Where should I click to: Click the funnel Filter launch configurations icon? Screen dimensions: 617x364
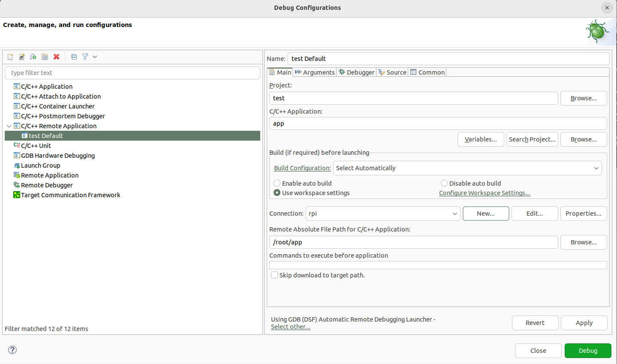click(x=85, y=57)
